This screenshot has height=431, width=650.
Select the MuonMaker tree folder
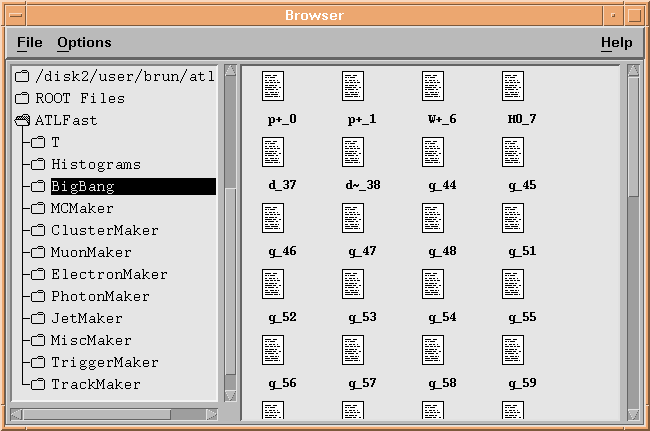91,253
